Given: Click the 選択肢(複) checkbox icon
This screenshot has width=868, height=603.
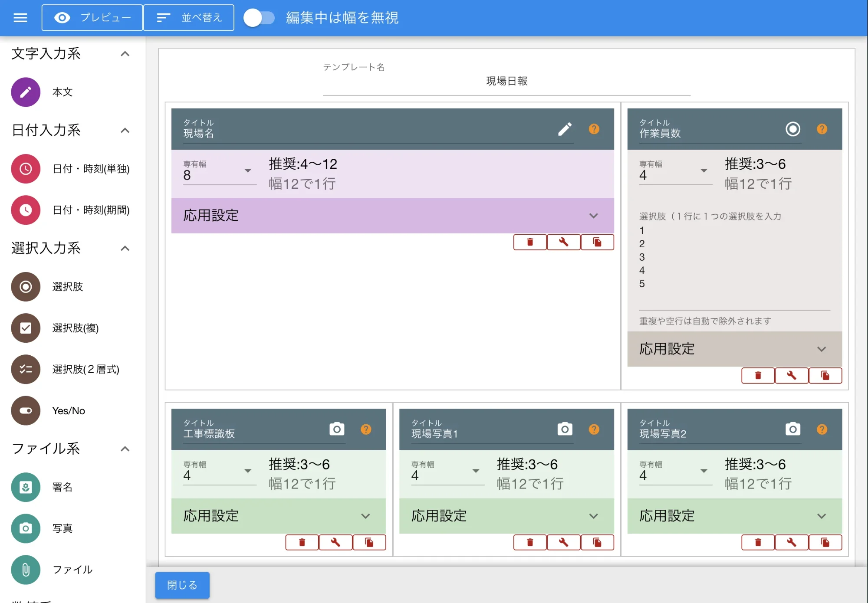Looking at the screenshot, I should click(x=26, y=328).
